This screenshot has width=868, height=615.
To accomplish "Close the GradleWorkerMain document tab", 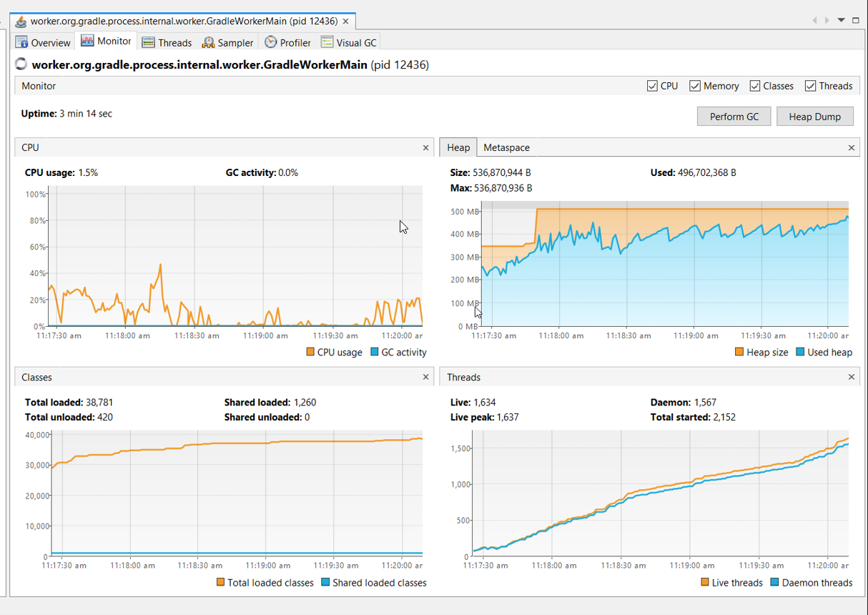I will click(x=345, y=21).
